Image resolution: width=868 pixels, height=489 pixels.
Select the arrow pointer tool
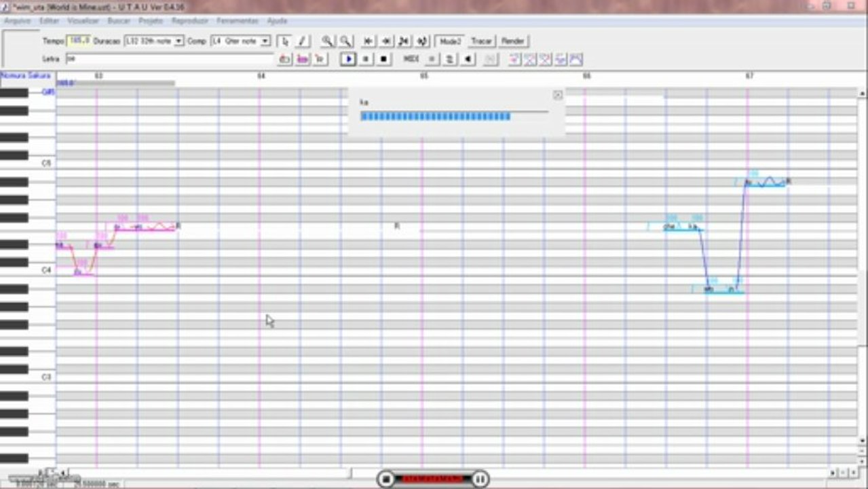(x=285, y=41)
